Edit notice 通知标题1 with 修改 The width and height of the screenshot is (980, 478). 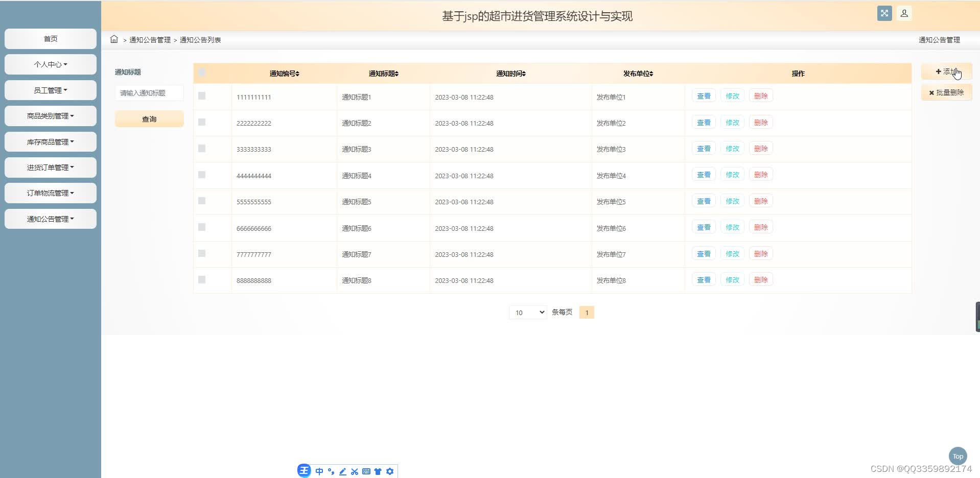[732, 96]
